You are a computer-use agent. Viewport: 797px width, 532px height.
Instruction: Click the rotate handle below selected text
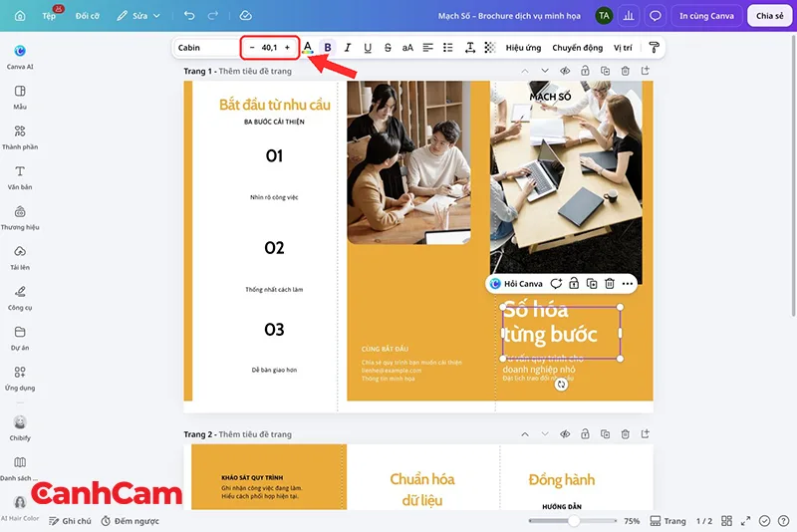click(x=561, y=385)
